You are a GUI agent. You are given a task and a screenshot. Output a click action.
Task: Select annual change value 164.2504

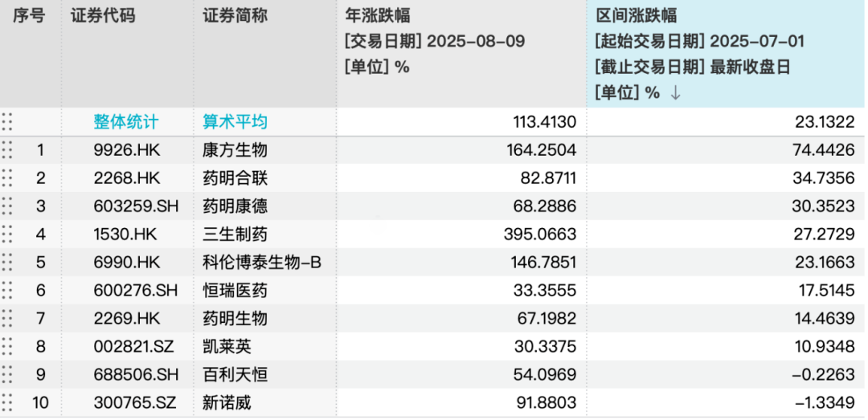542,150
